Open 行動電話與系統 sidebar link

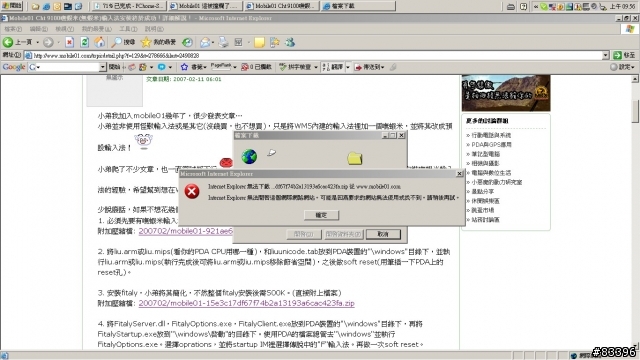coord(491,135)
